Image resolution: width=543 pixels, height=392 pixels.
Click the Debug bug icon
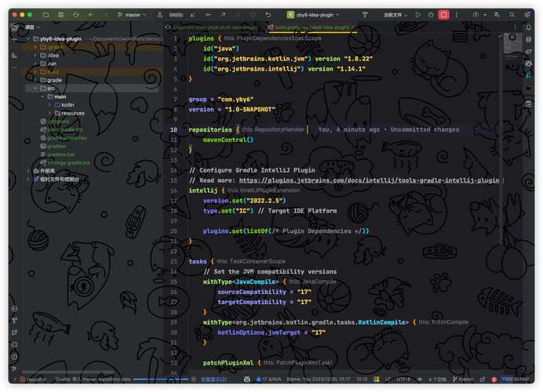[431, 15]
